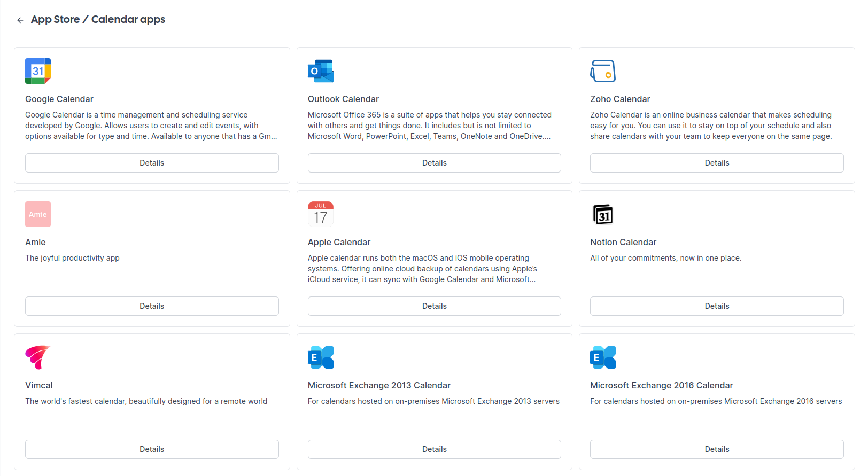Click the Google Calendar description paragraph

[151, 126]
